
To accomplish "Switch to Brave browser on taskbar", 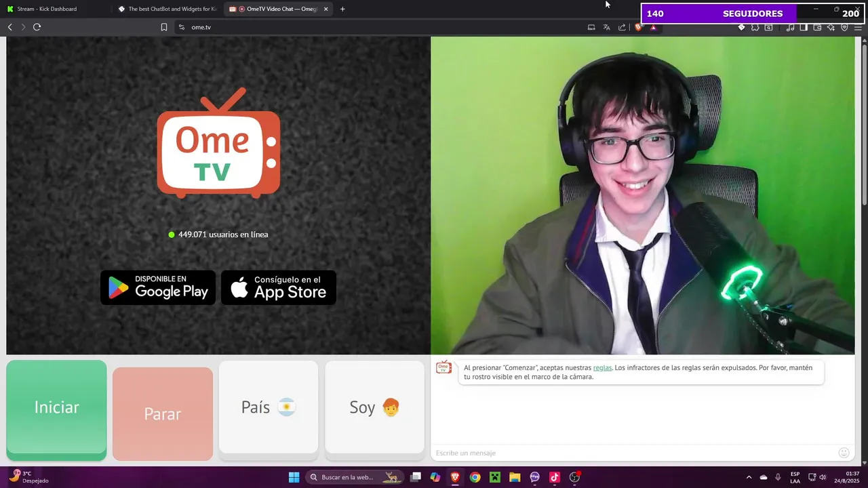I will click(455, 477).
